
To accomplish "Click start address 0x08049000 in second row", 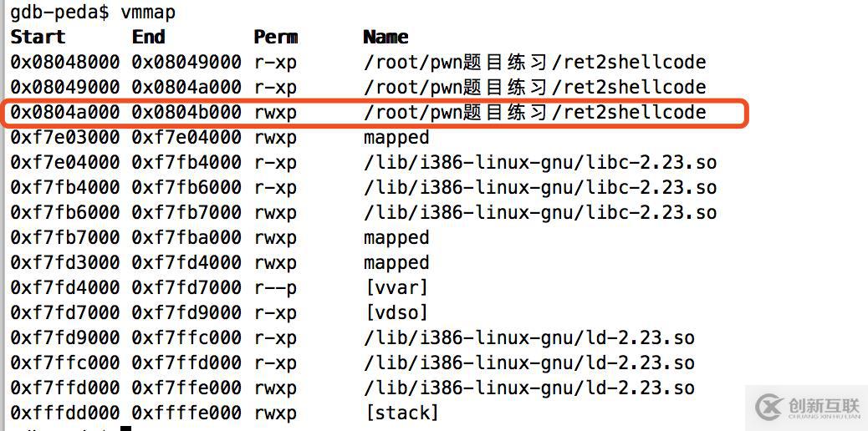I will (x=64, y=87).
